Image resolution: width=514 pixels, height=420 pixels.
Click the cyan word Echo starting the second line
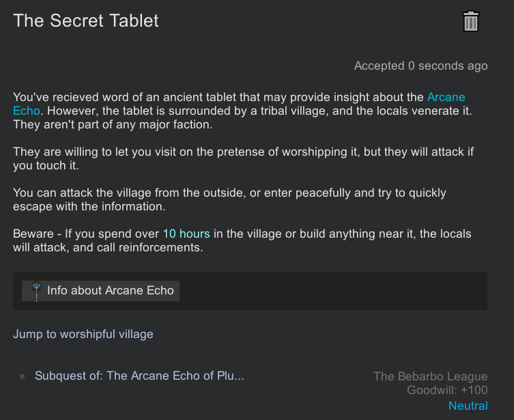26,110
